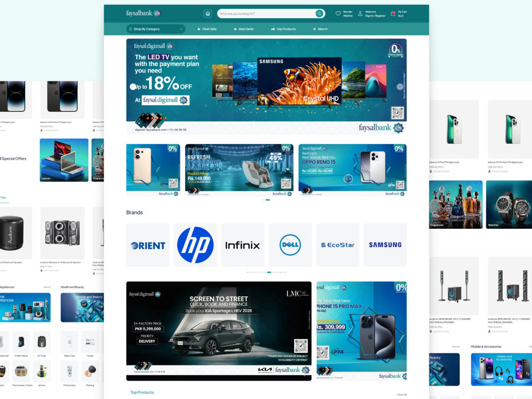Image resolution: width=532 pixels, height=399 pixels.
Task: Open the gold phone 0% promo banner
Action: point(153,170)
